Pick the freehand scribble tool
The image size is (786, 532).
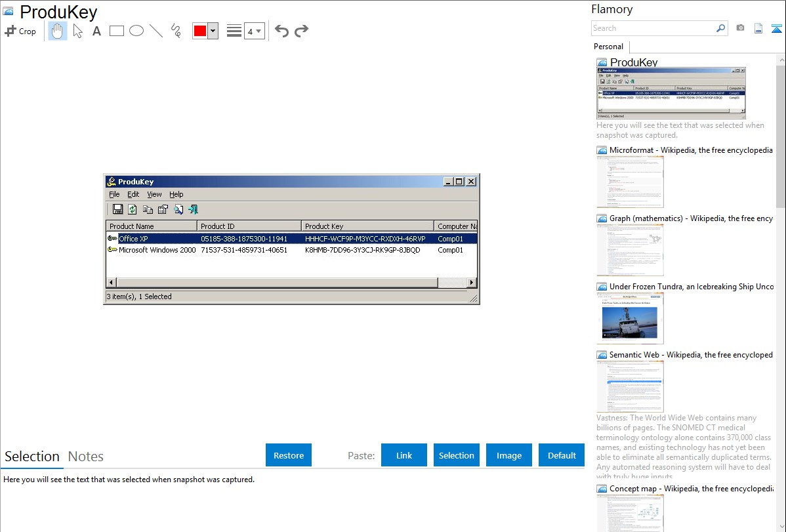(176, 31)
